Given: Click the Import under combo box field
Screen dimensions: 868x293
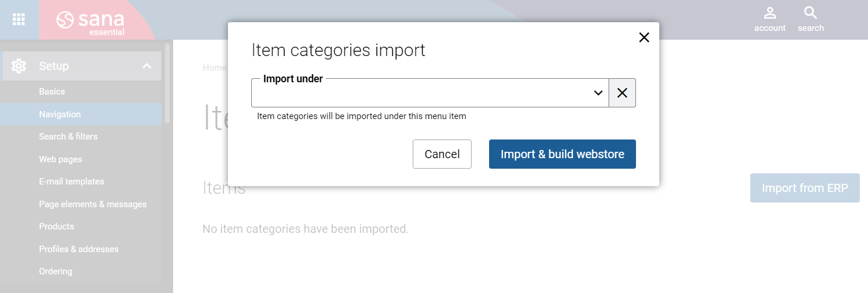Looking at the screenshot, I should tap(420, 93).
